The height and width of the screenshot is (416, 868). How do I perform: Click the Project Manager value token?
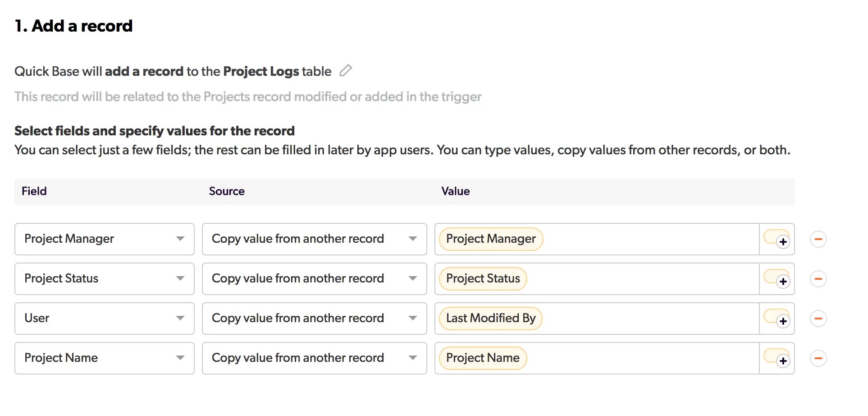[x=491, y=239]
